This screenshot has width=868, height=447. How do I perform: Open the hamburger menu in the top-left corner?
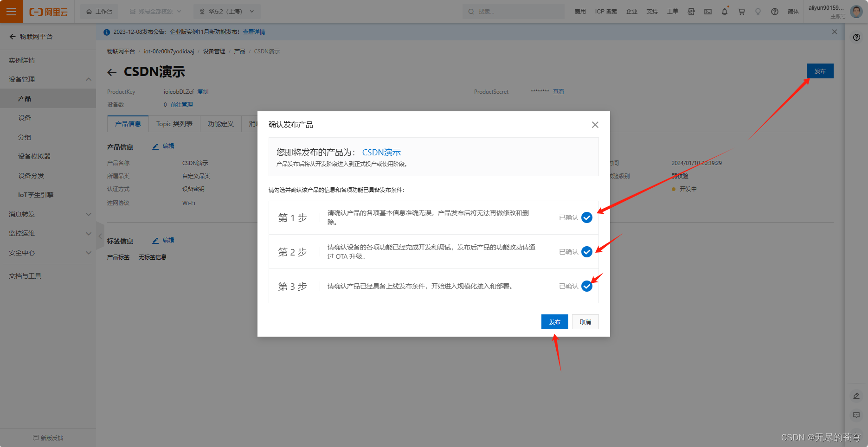tap(11, 12)
